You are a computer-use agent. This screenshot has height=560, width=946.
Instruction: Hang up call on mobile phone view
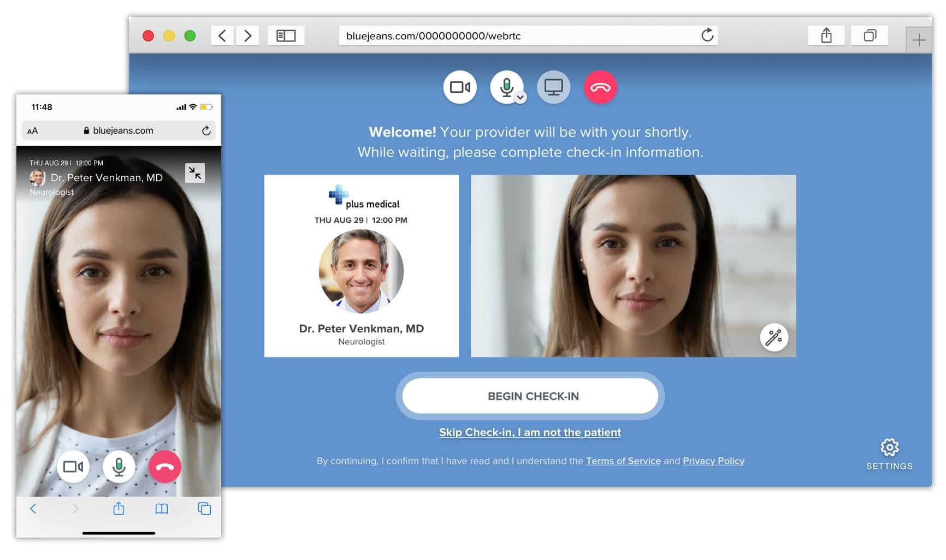[x=165, y=467]
